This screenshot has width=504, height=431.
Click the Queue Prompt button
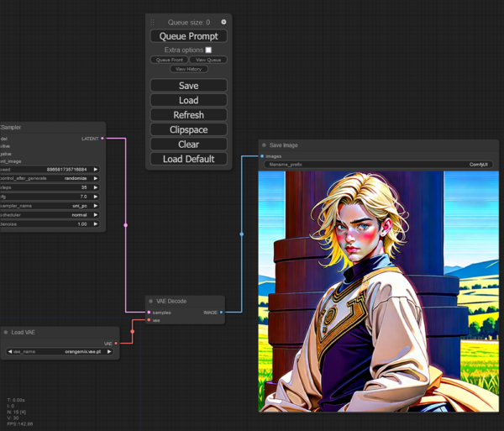point(188,36)
